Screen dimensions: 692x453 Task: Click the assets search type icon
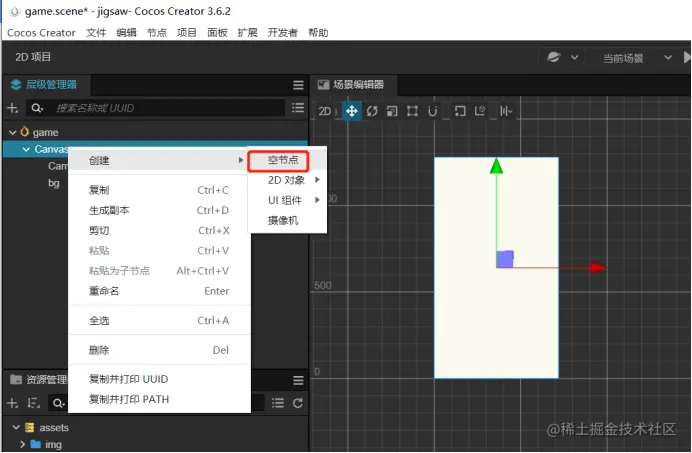(58, 403)
